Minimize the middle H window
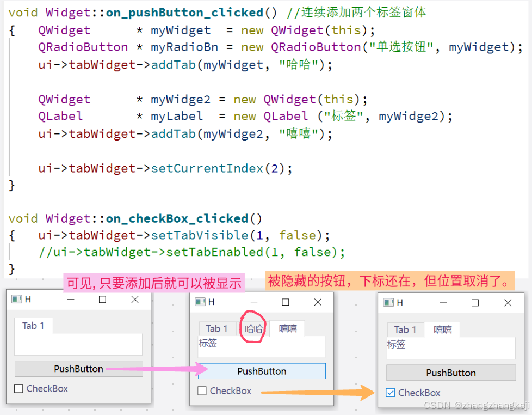 tap(254, 302)
